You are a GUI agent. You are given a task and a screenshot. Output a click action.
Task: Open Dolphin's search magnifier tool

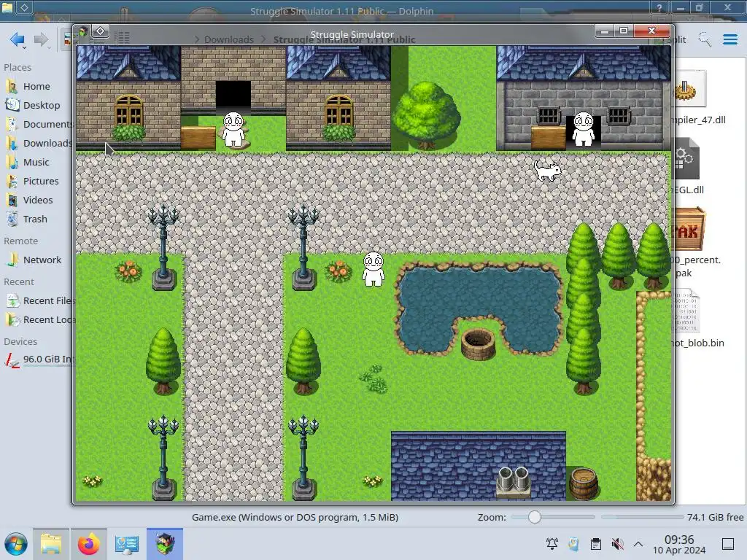[705, 39]
